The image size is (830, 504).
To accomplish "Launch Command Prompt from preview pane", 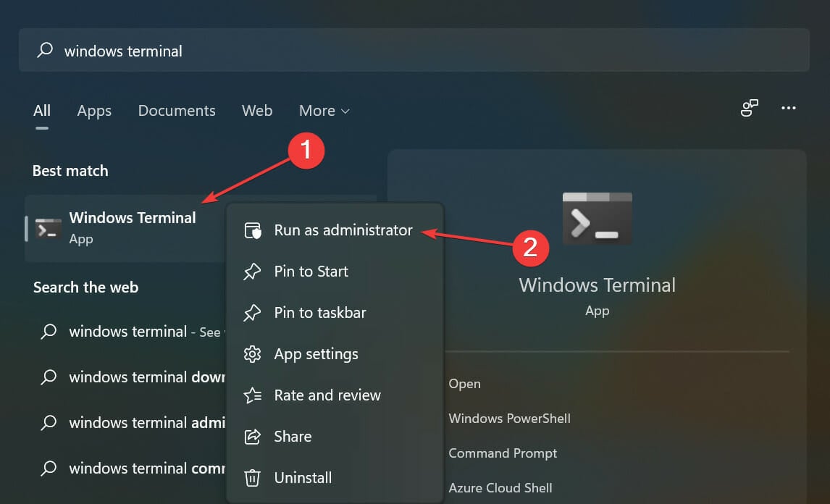I will click(x=503, y=453).
